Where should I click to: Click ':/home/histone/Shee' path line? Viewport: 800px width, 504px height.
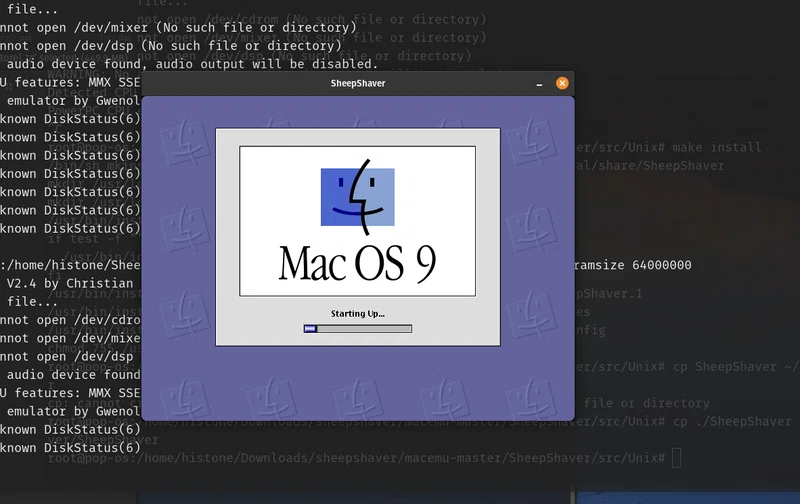click(x=70, y=265)
